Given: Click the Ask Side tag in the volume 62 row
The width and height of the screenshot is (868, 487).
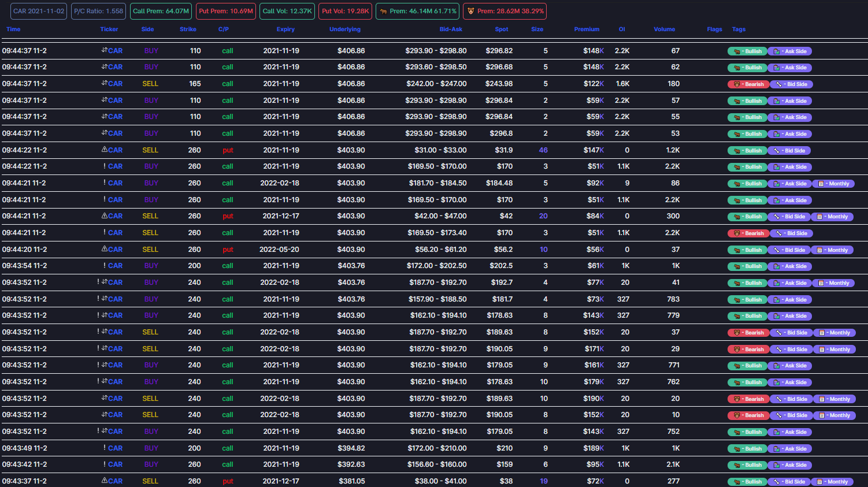Looking at the screenshot, I should point(790,68).
